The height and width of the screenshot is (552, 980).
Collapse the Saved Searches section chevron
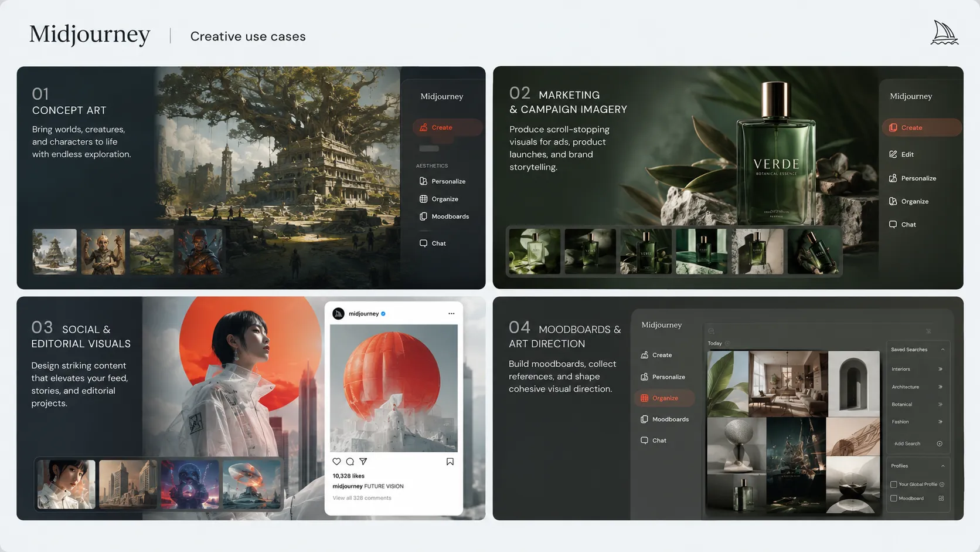pyautogui.click(x=942, y=350)
